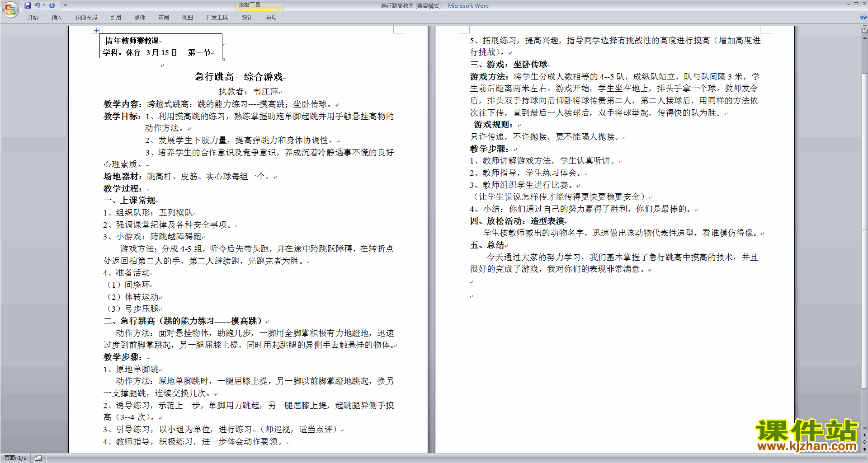Click the heading 一、上课常规
The width and height of the screenshot is (868, 463).
pos(129,201)
